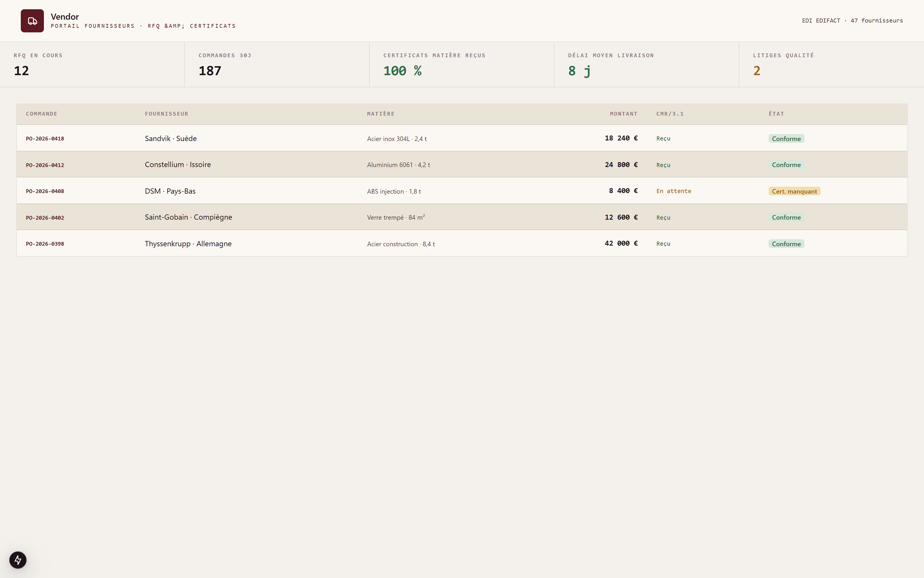Click the Litiges qualité value 2

[x=757, y=71]
